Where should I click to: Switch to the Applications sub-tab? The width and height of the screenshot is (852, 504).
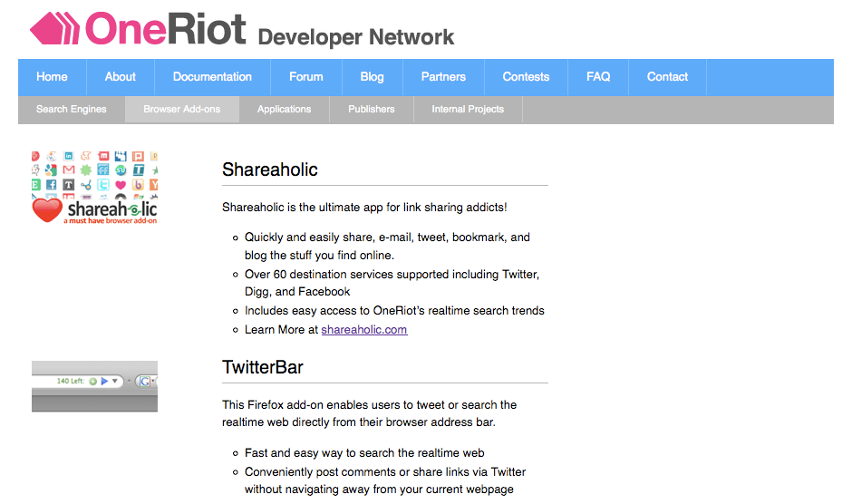[x=285, y=110]
